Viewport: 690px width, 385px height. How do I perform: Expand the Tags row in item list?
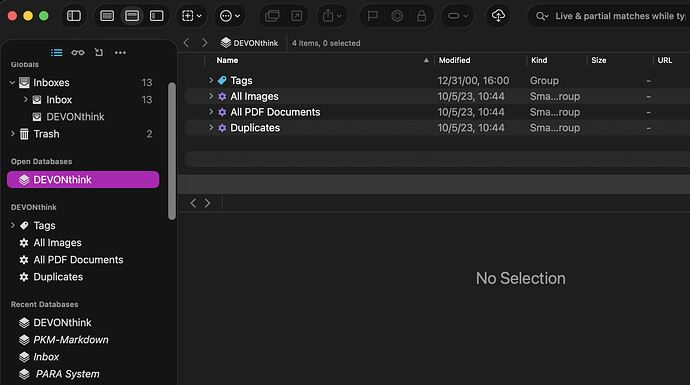211,80
